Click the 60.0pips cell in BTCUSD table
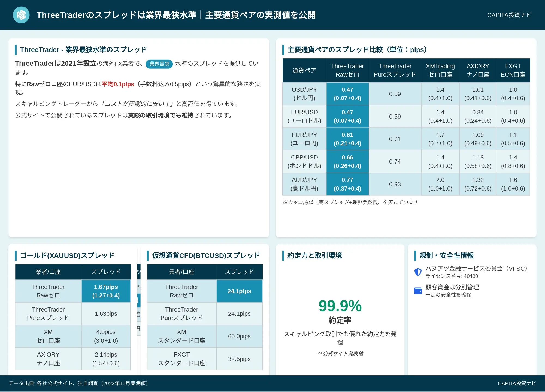Screen dimensions: 545x392 coord(240,336)
